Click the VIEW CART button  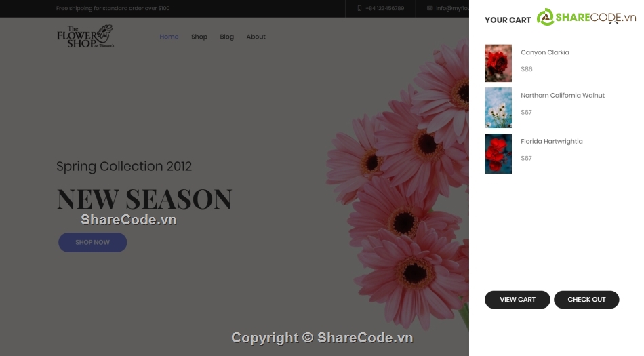pos(517,300)
